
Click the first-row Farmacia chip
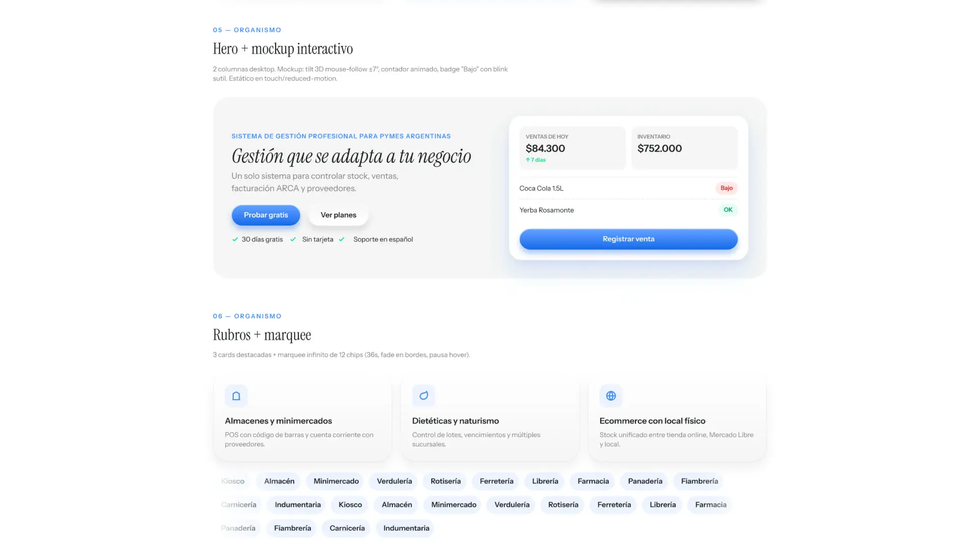(593, 481)
